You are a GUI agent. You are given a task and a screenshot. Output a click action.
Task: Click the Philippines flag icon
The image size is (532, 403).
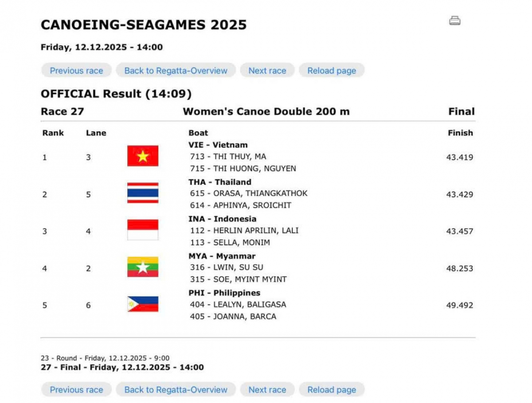(142, 304)
